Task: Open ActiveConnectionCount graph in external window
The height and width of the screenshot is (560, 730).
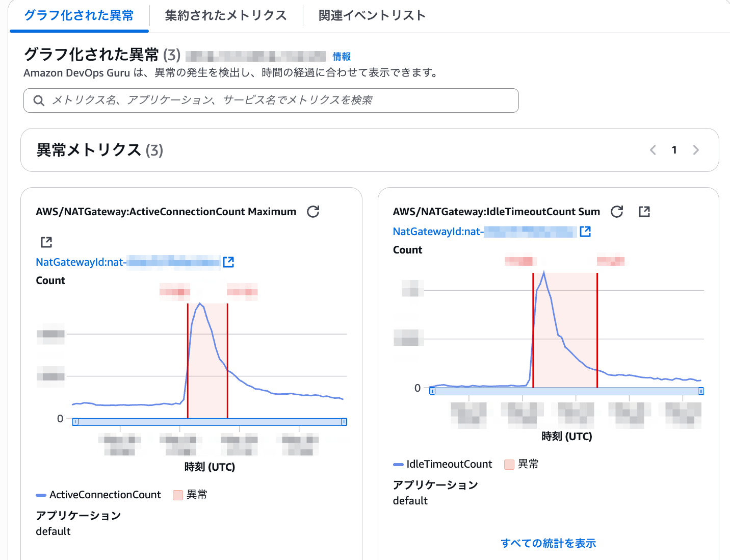Action: (x=46, y=242)
